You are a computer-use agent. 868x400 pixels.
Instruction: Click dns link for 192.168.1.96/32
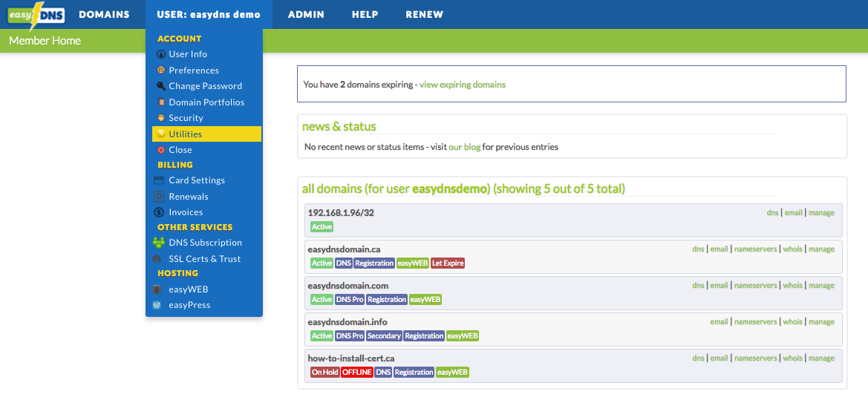click(x=772, y=212)
